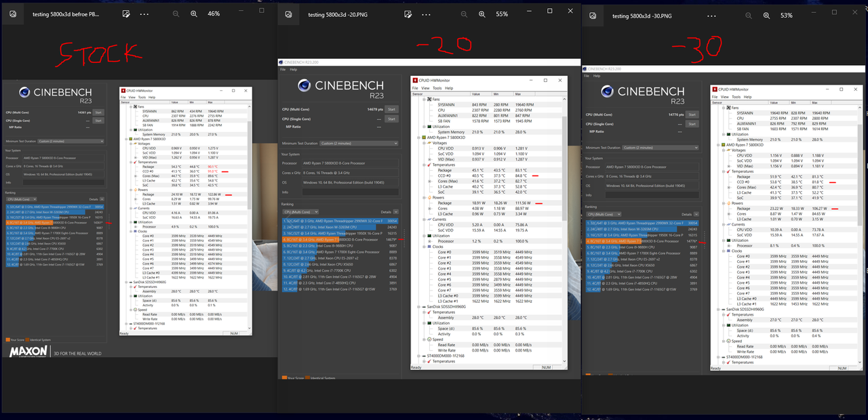Open CPU (Multi Core) ranking dropdown in -20 Cinebench
The height and width of the screenshot is (420, 868).
[302, 212]
